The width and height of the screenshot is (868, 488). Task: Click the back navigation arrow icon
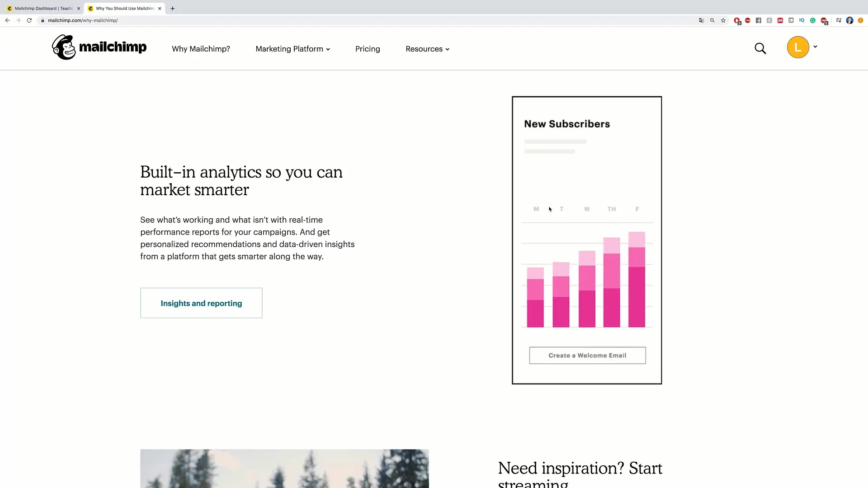tap(7, 20)
